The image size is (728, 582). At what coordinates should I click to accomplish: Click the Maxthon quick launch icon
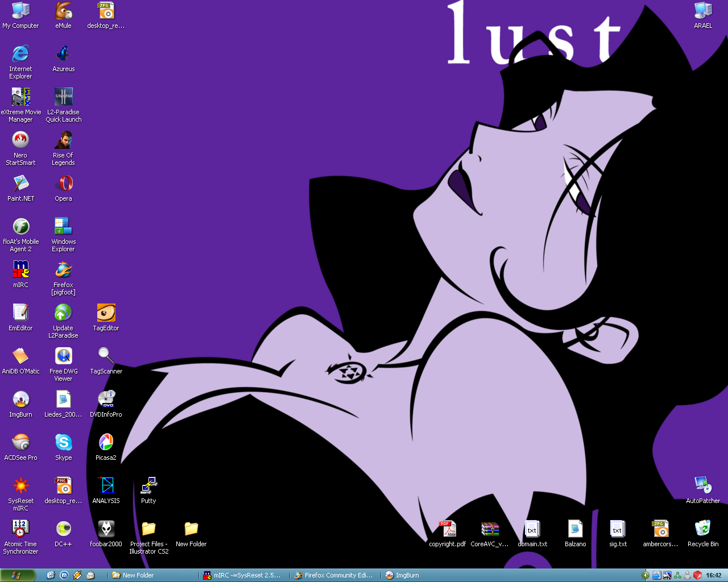pyautogui.click(x=64, y=575)
